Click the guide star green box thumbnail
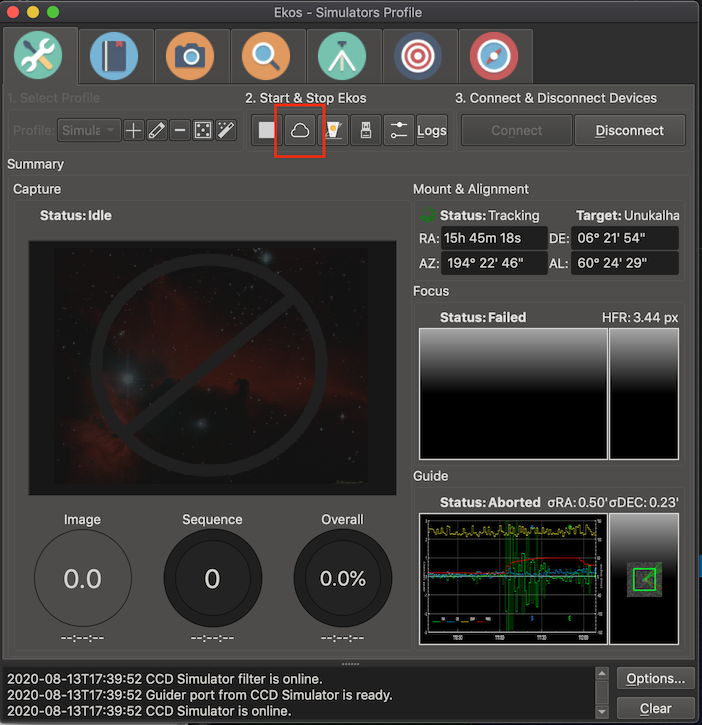Viewport: 702px width, 725px height. [644, 579]
